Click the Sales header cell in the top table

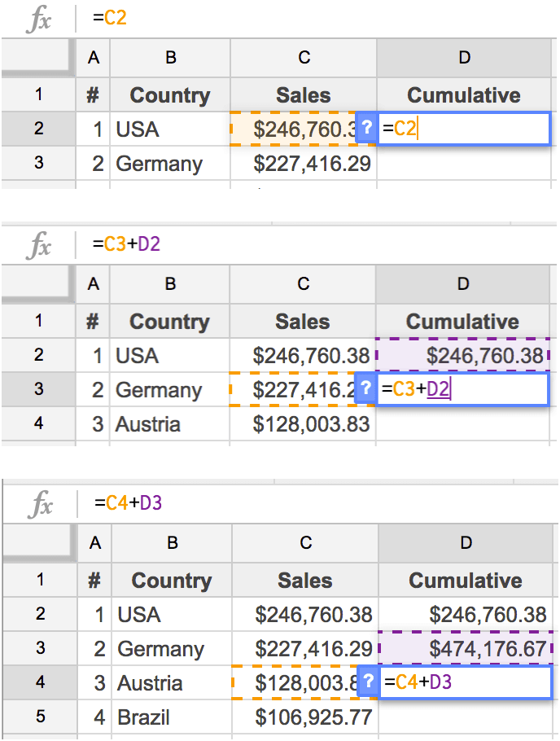tap(303, 95)
